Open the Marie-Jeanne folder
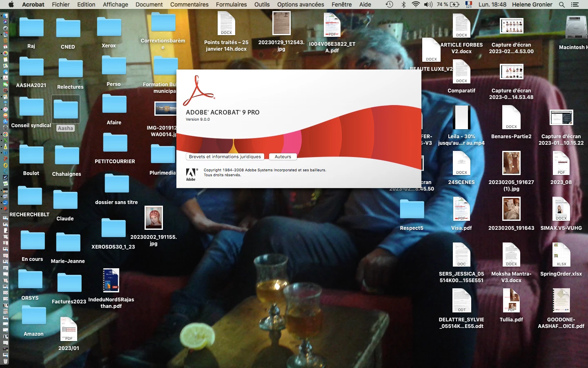Screen dimensions: 588x368 pos(68,242)
